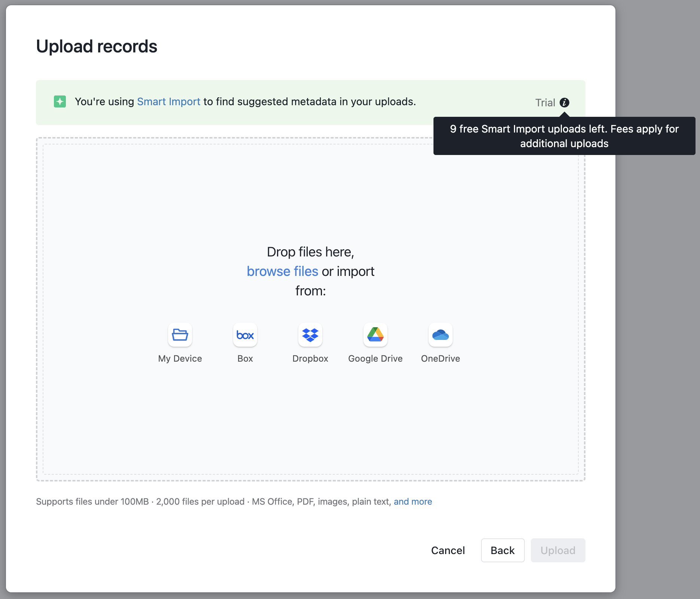The height and width of the screenshot is (599, 700).
Task: Click the disabled Upload button
Action: [558, 550]
